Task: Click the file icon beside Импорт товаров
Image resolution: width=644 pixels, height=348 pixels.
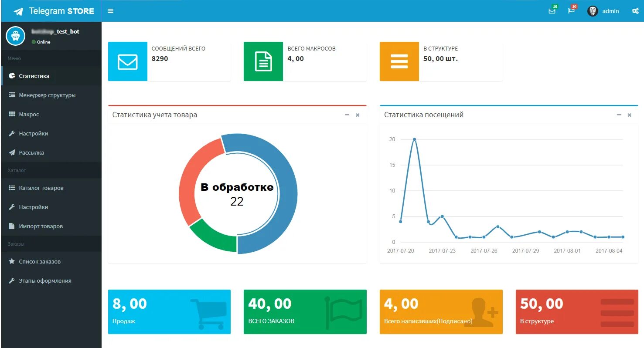Action: tap(12, 226)
